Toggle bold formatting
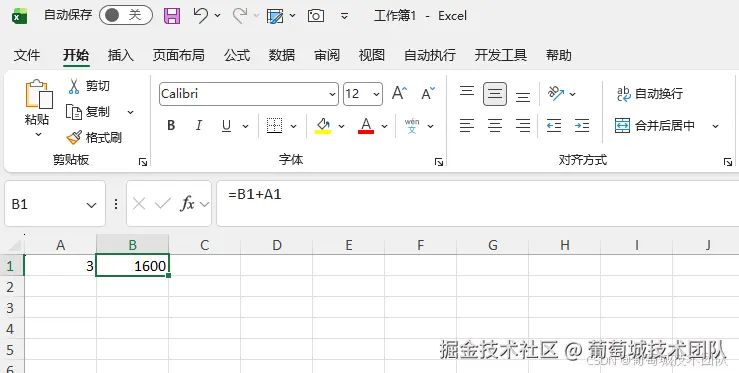The height and width of the screenshot is (373, 739). 171,125
